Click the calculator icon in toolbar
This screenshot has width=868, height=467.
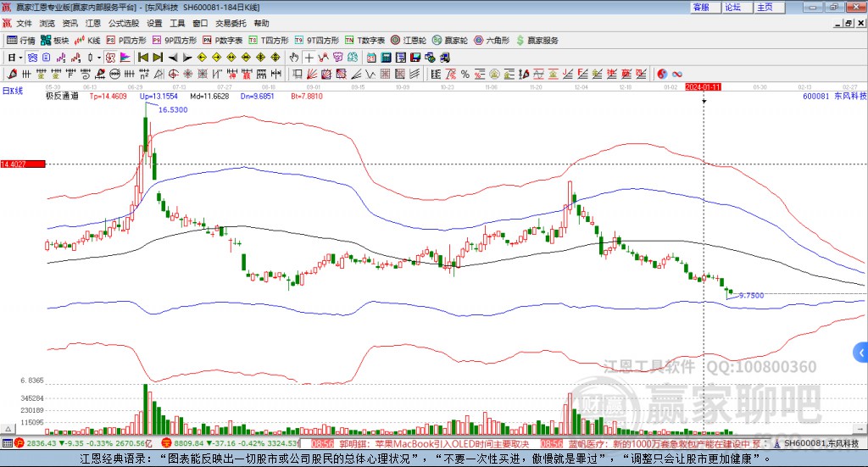point(385,58)
